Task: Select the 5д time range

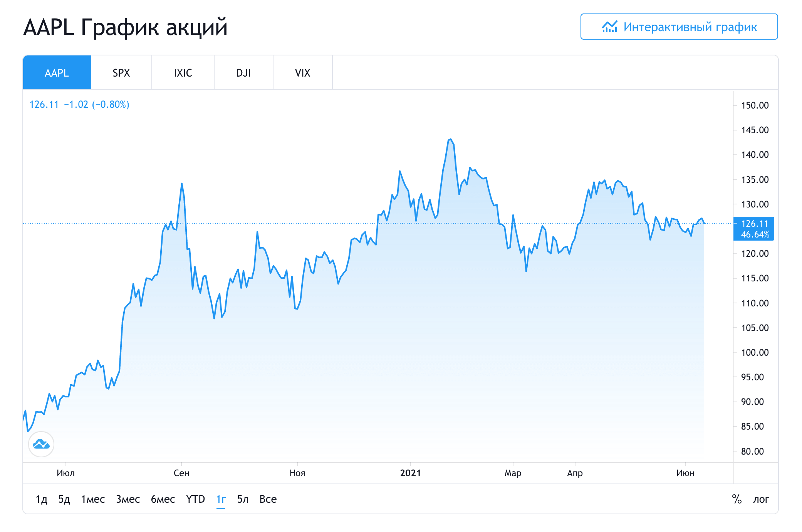Action: 64,499
